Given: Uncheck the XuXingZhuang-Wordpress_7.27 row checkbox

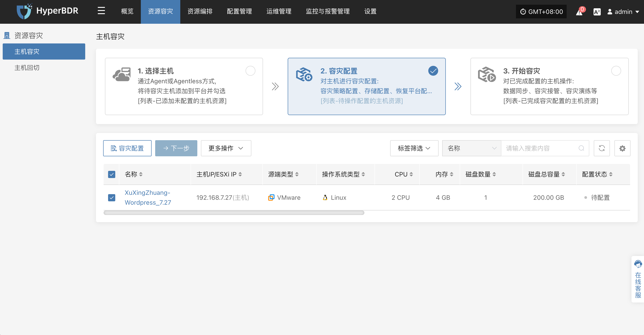Looking at the screenshot, I should tap(111, 198).
